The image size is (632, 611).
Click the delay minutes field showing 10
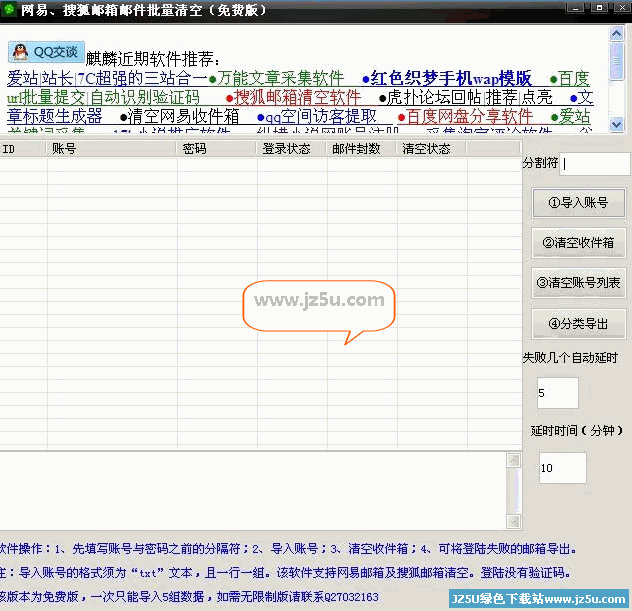point(563,468)
